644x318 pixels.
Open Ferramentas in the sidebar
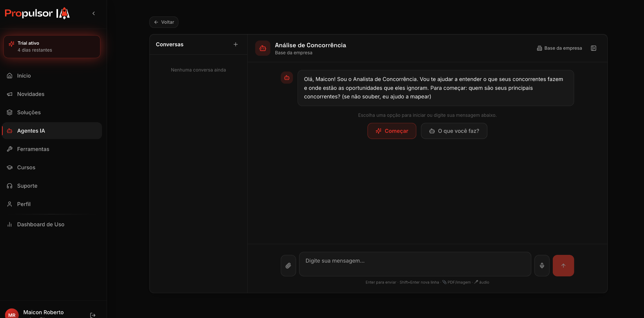tap(52, 149)
